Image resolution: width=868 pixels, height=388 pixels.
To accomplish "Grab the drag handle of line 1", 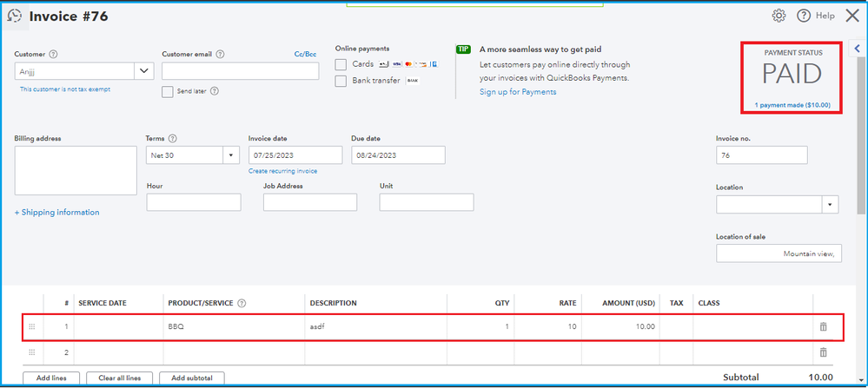I will click(x=31, y=326).
